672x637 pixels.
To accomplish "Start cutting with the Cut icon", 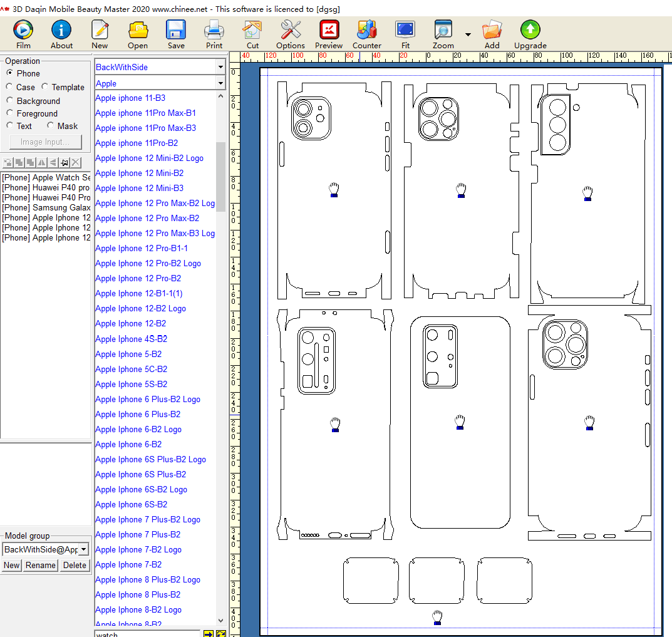I will tap(252, 29).
